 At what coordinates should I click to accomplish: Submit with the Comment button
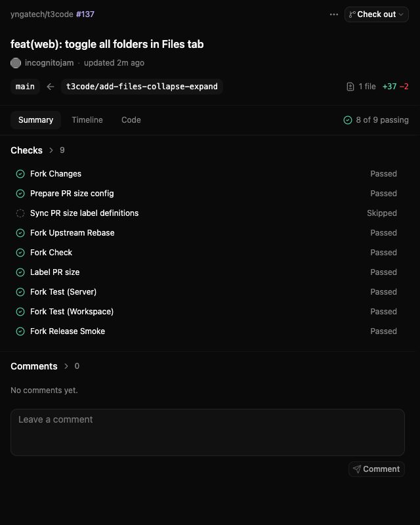tap(377, 469)
